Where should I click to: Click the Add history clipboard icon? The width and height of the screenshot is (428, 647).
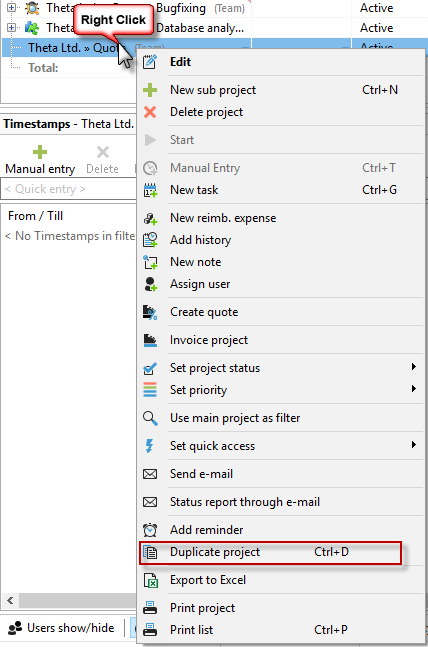(150, 240)
